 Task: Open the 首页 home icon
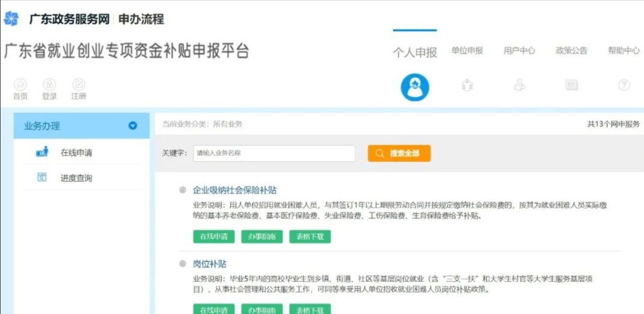click(20, 85)
